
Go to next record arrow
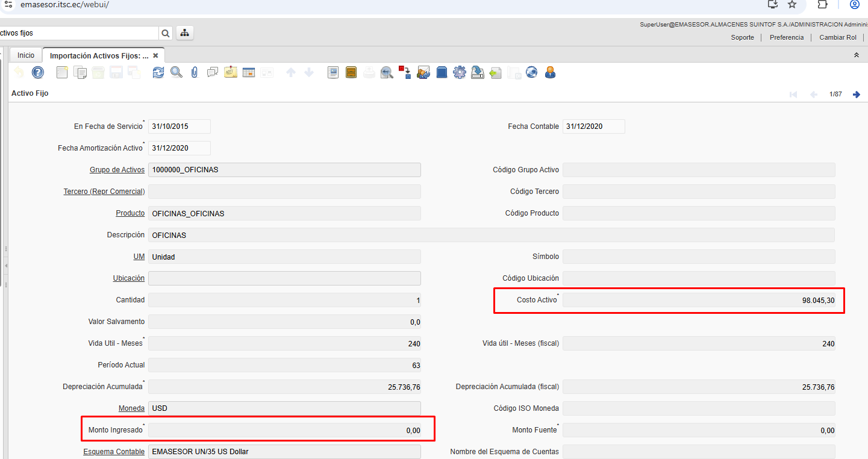(x=857, y=95)
